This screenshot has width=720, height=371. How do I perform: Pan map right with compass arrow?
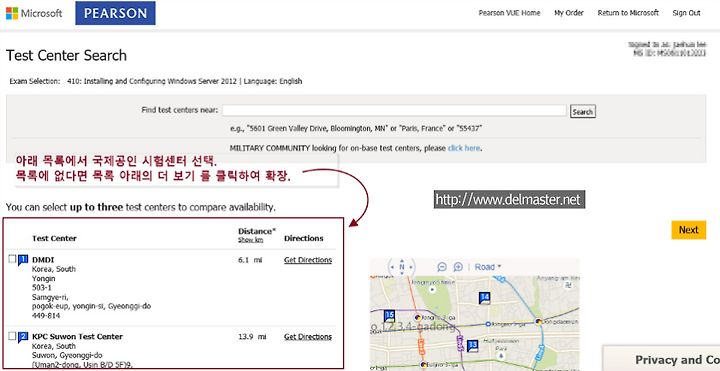pos(411,267)
